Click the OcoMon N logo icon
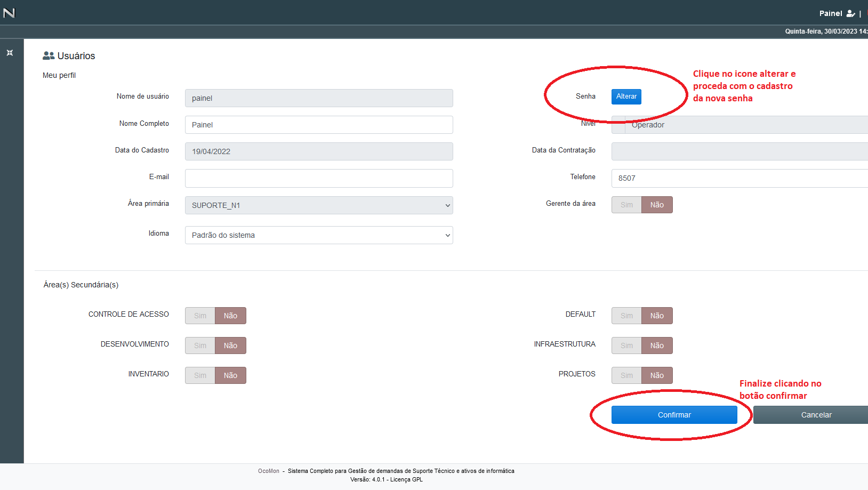The image size is (868, 490). click(9, 13)
